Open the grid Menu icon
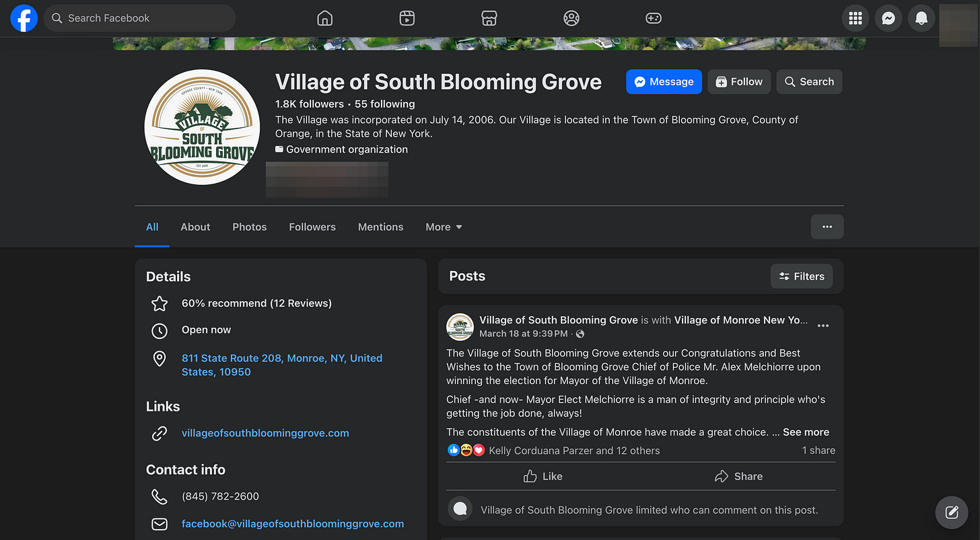Image resolution: width=980 pixels, height=540 pixels. pyautogui.click(x=855, y=18)
